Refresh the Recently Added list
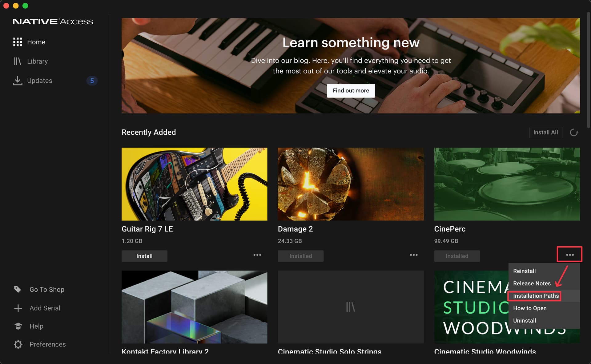Screen dimensions: 591x364 click(574, 133)
